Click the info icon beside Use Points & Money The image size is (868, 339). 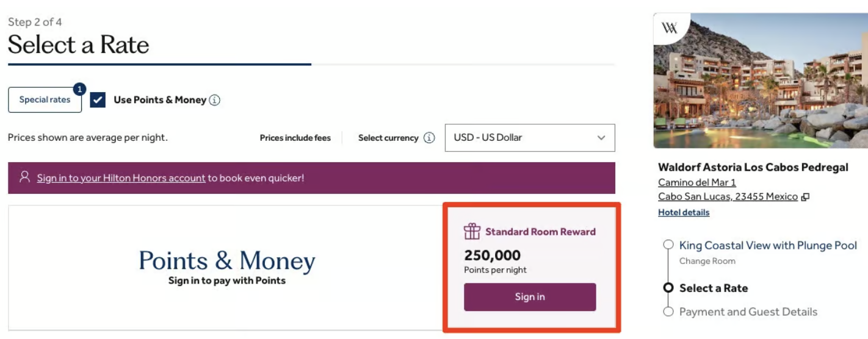pyautogui.click(x=214, y=100)
